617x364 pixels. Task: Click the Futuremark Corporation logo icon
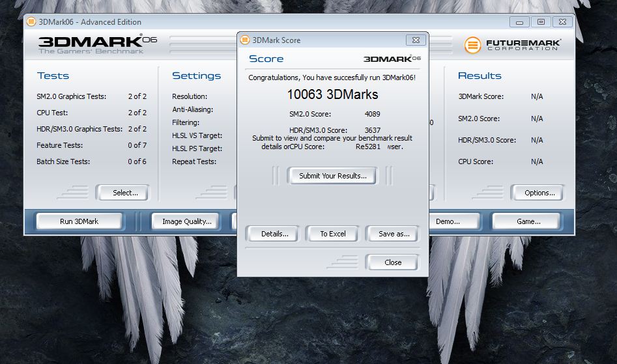tap(472, 45)
